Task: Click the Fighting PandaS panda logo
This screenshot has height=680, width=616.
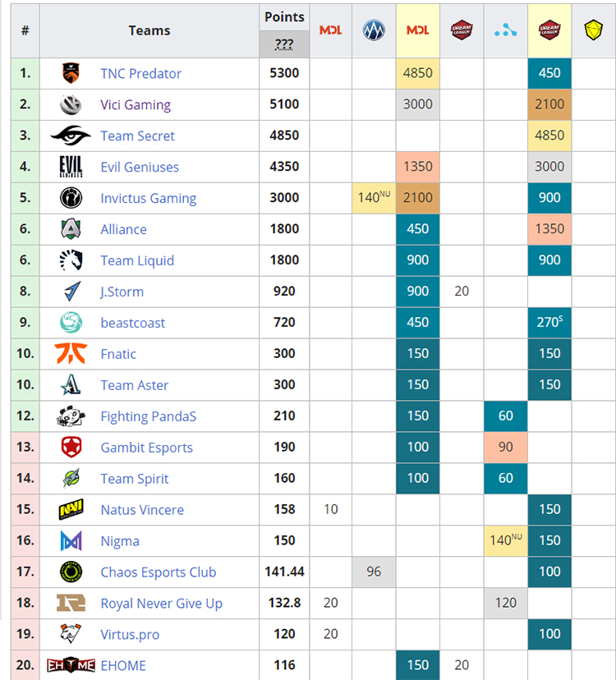Action: (x=71, y=416)
